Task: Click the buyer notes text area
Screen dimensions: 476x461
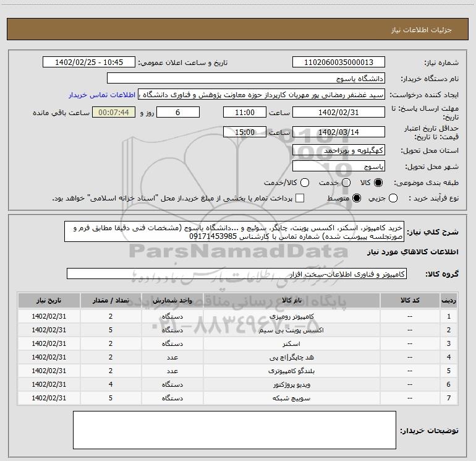Action: (234, 429)
